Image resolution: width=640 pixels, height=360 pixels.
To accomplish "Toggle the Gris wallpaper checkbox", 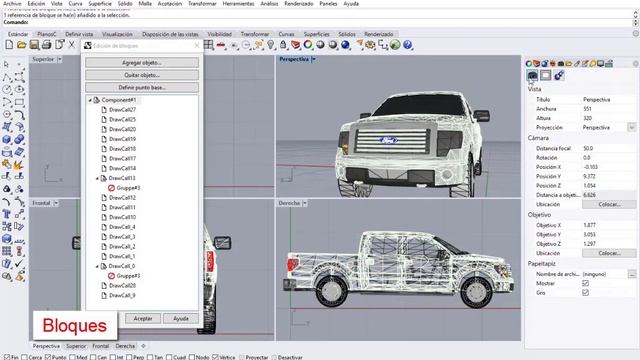I will [x=585, y=293].
